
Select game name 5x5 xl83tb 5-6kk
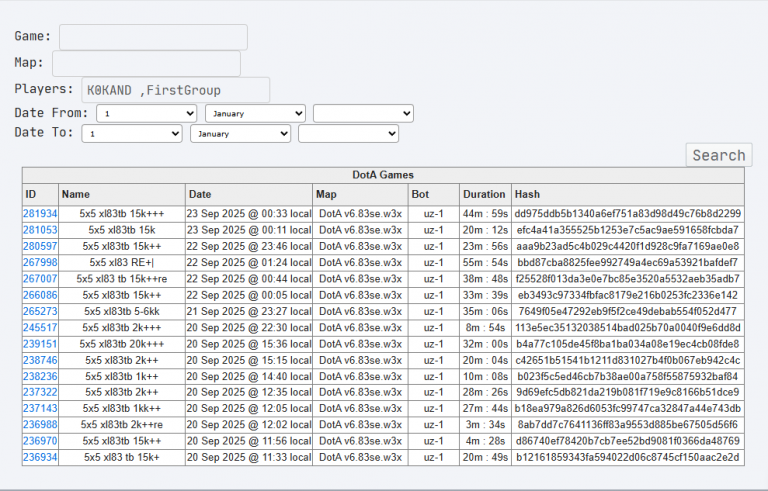coord(122,311)
